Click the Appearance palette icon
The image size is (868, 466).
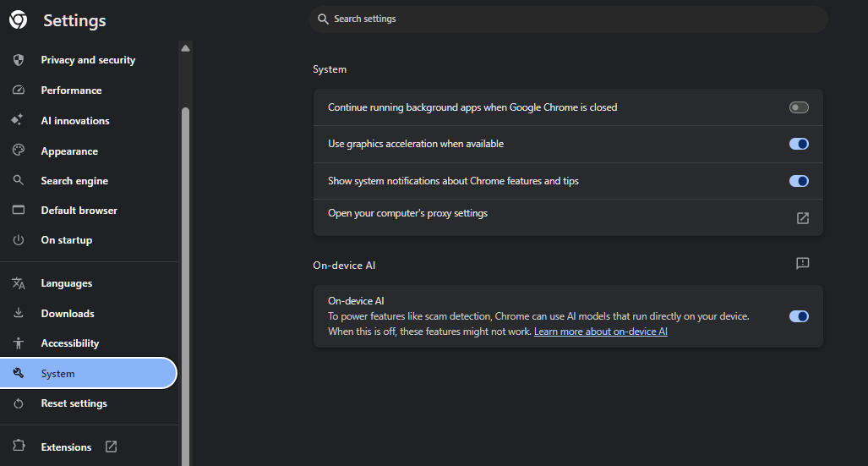(19, 151)
